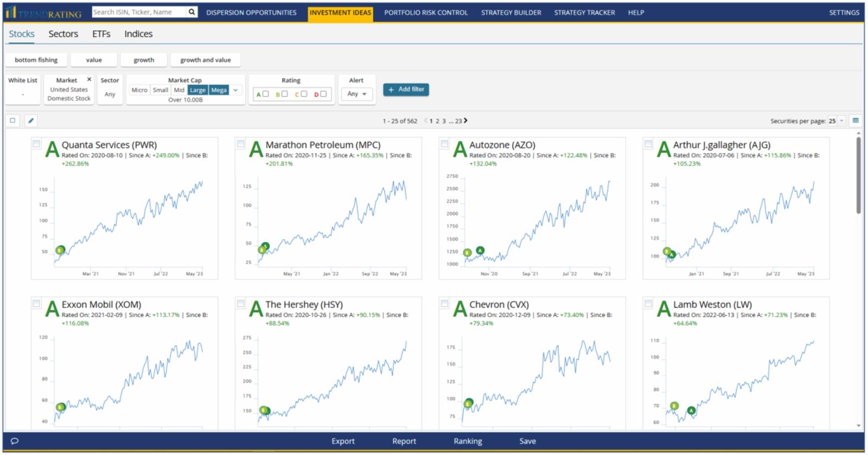Image resolution: width=868 pixels, height=455 pixels.
Task: Click The Hershey A rating badge
Action: (256, 308)
